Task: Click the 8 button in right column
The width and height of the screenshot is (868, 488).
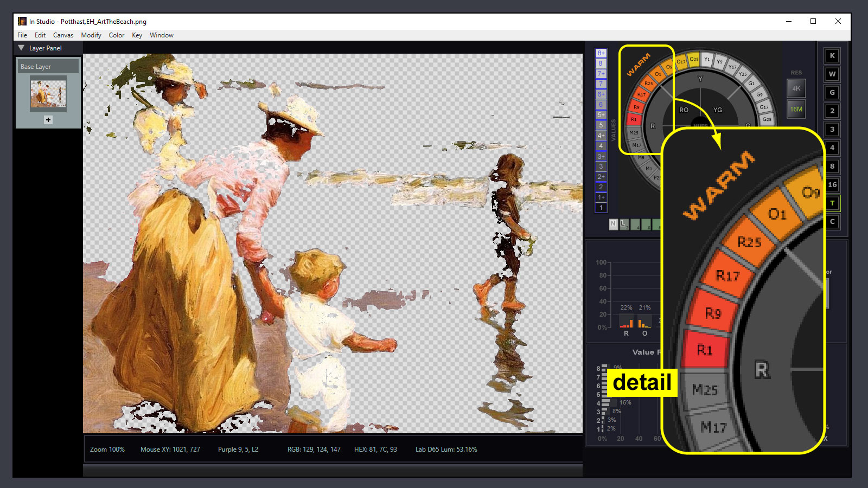Action: [832, 166]
